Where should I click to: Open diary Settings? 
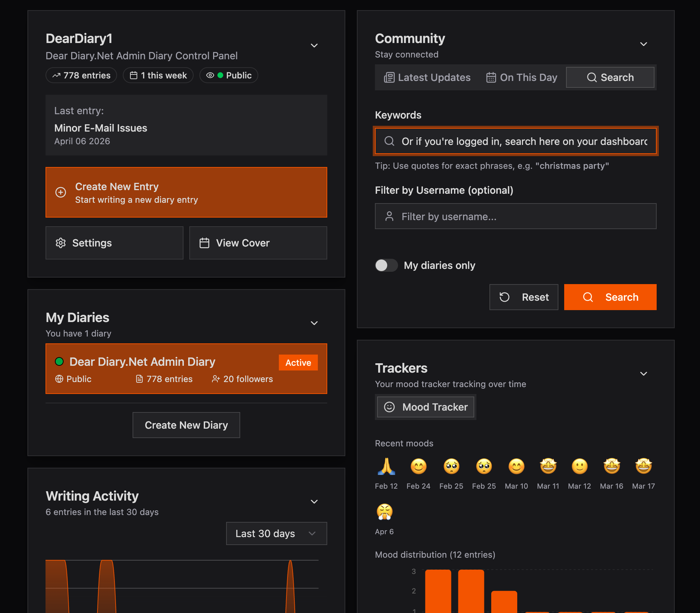coord(114,243)
